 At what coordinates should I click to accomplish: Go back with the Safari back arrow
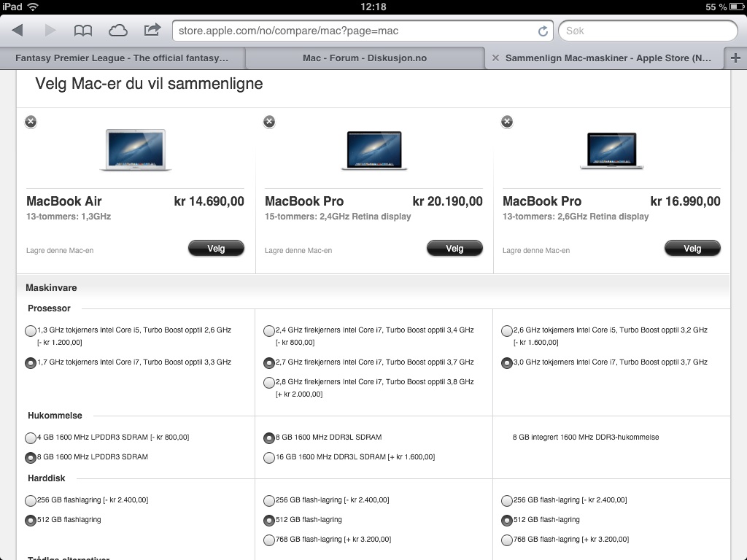(18, 31)
